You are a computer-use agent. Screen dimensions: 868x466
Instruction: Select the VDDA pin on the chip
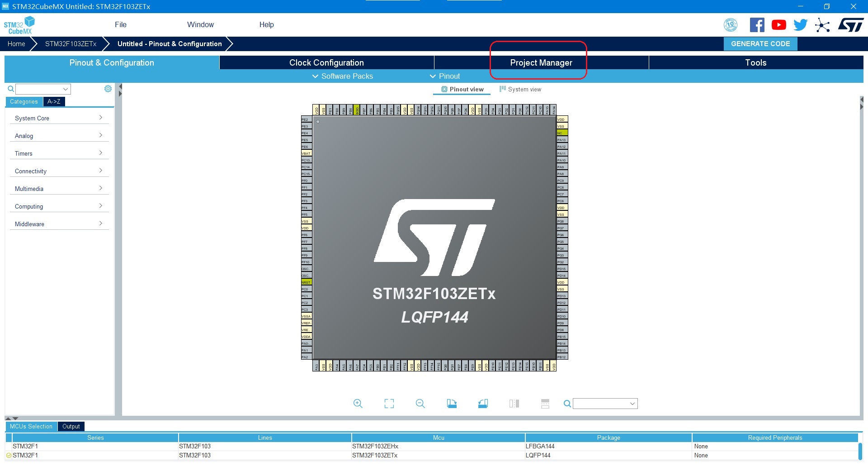pyautogui.click(x=307, y=337)
